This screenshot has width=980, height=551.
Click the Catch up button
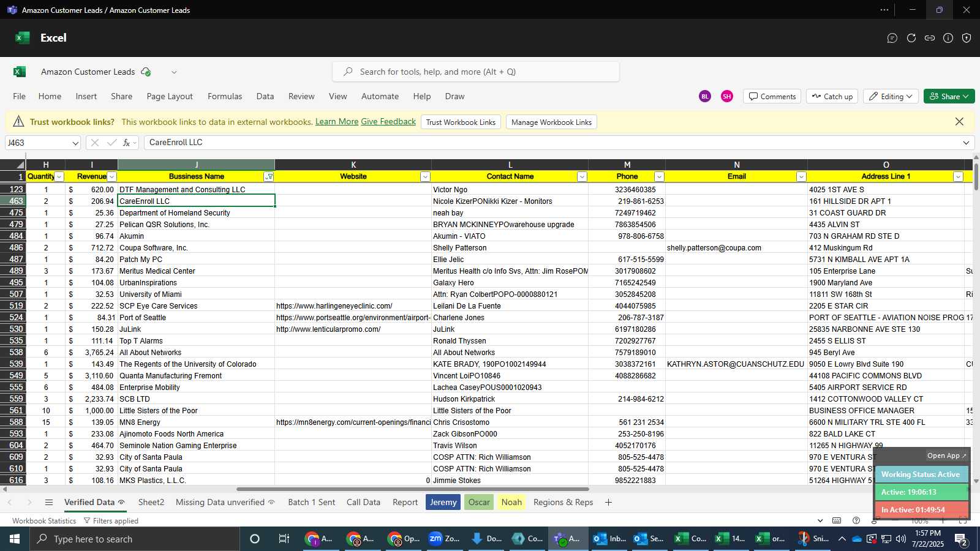point(832,96)
